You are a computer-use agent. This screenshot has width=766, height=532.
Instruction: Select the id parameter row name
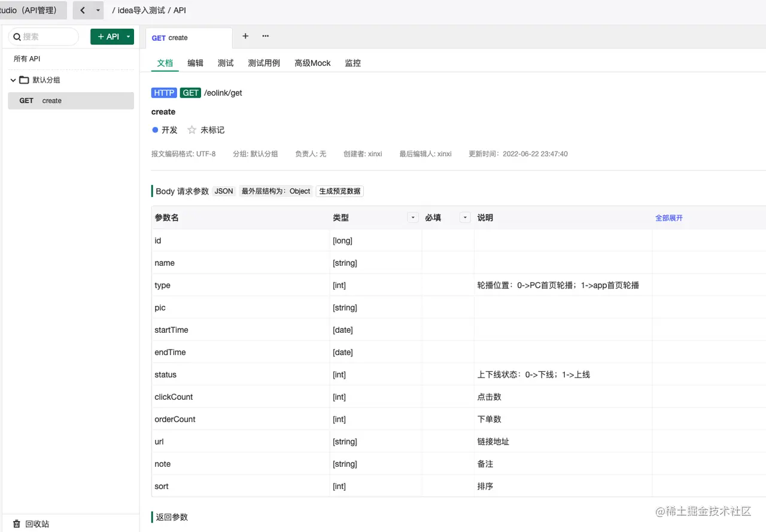[158, 241]
